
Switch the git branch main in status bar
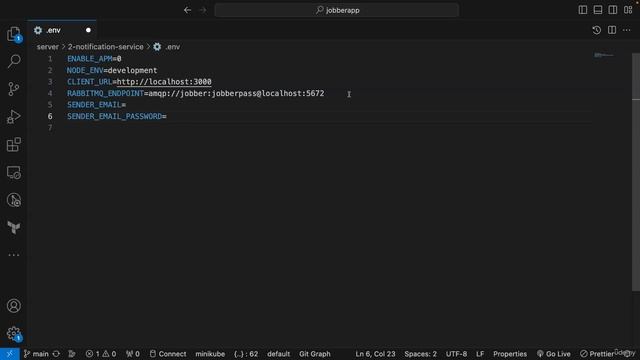[36, 354]
